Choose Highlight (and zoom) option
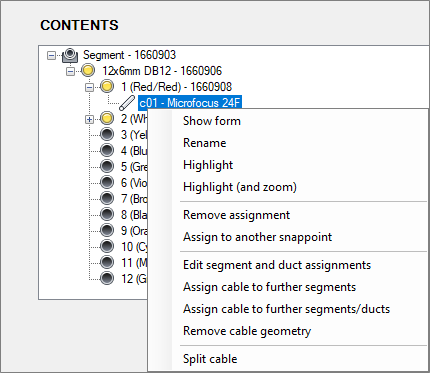This screenshot has height=373, width=430. [240, 187]
